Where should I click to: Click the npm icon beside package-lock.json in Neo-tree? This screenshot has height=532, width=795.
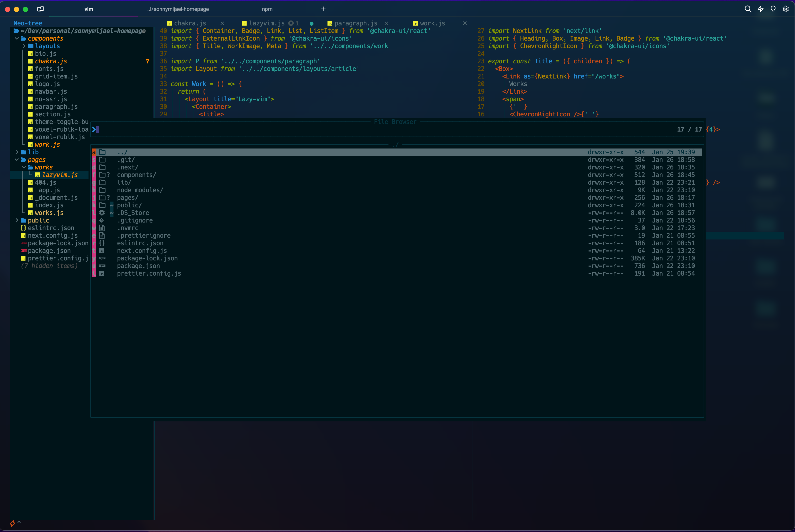tap(23, 243)
